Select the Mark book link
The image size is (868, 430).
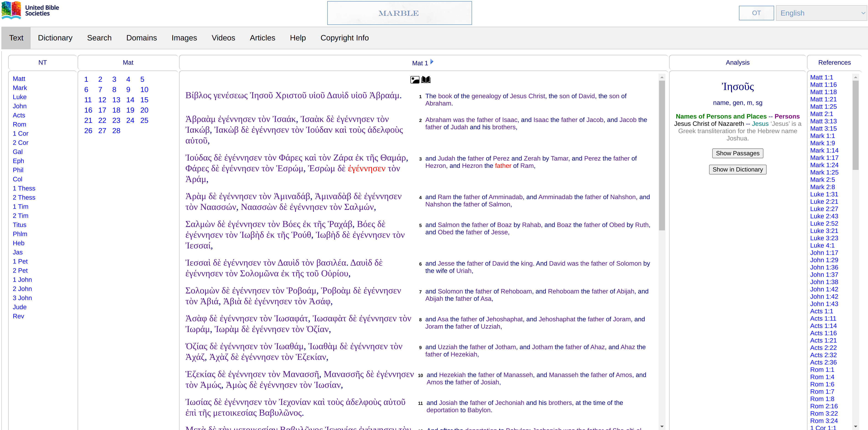[x=20, y=88]
